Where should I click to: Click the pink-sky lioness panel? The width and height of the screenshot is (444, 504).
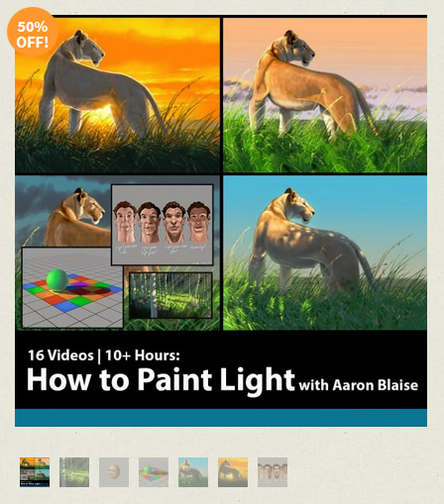click(x=325, y=95)
